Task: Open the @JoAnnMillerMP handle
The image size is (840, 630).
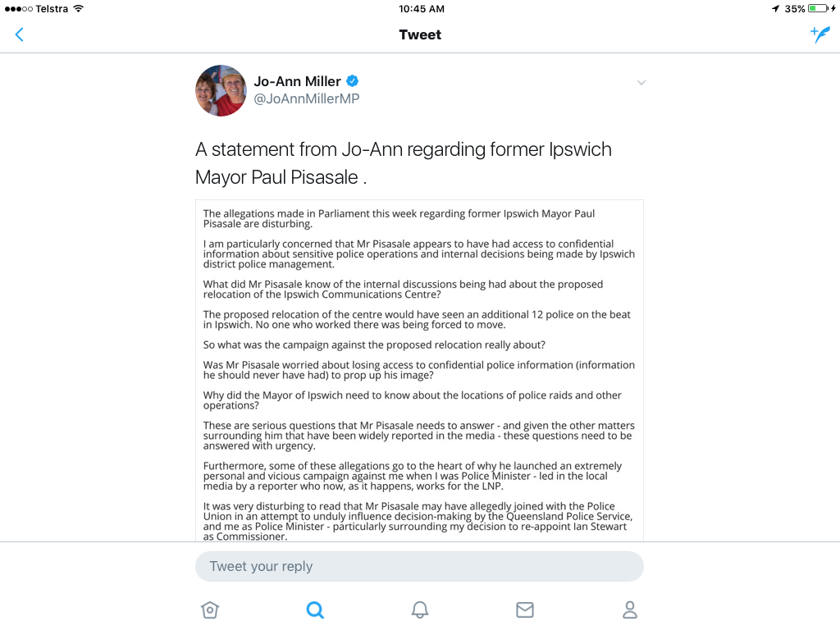Action: click(x=307, y=98)
